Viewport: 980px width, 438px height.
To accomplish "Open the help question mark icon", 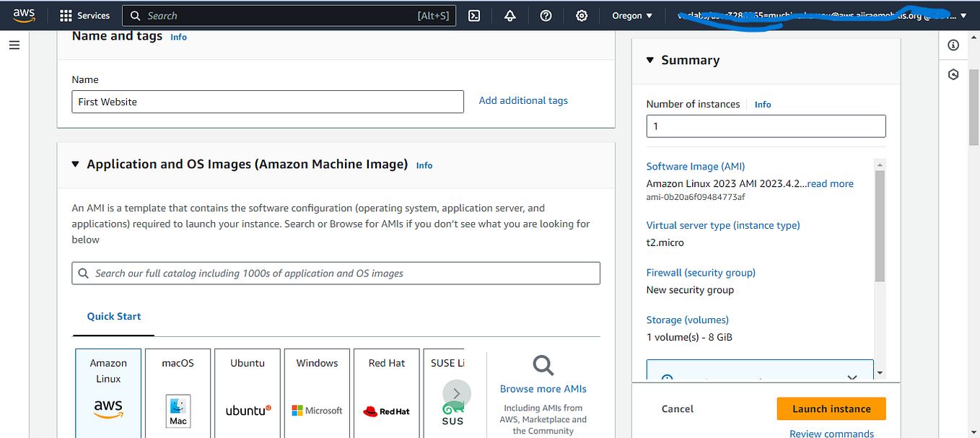I will pos(546,15).
